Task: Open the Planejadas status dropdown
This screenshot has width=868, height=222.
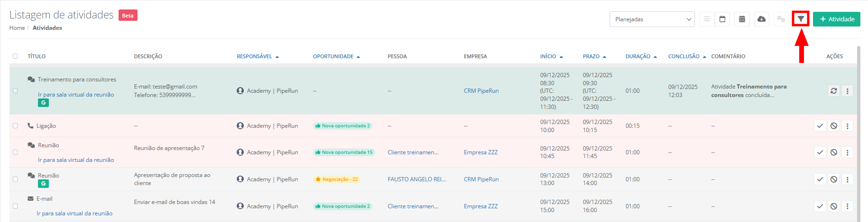Action: tap(652, 19)
